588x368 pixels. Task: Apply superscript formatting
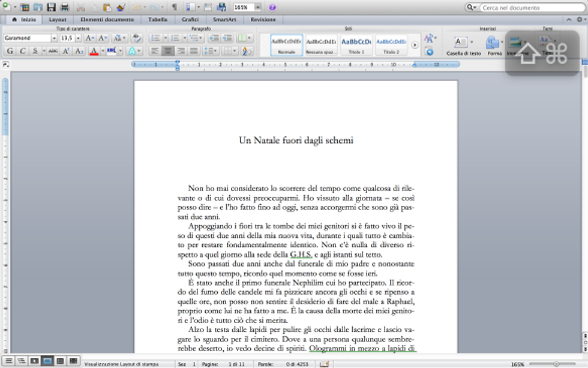coord(66,50)
